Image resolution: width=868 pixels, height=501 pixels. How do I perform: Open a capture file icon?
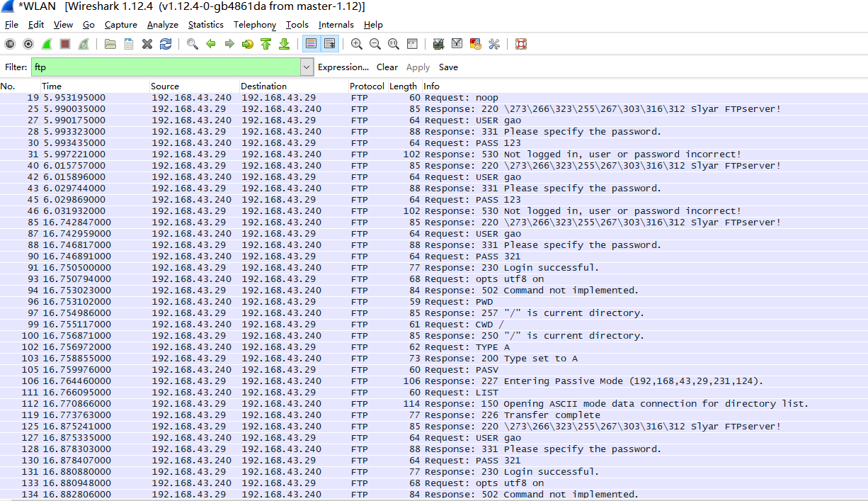(110, 44)
